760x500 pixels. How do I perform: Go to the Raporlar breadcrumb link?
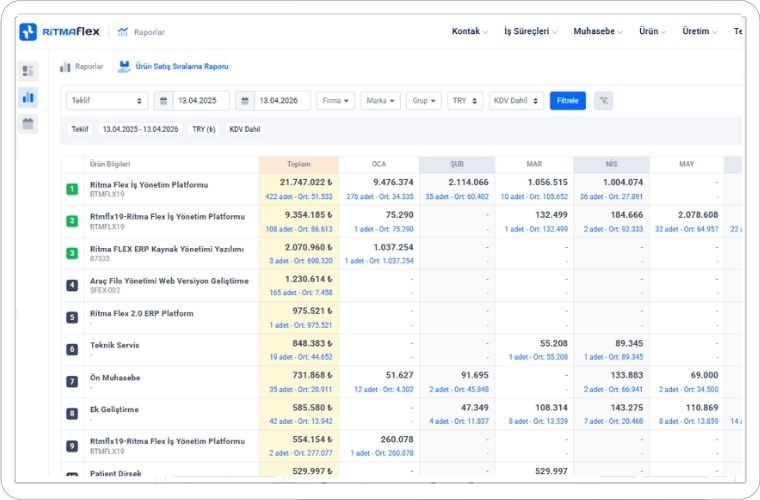coord(89,67)
